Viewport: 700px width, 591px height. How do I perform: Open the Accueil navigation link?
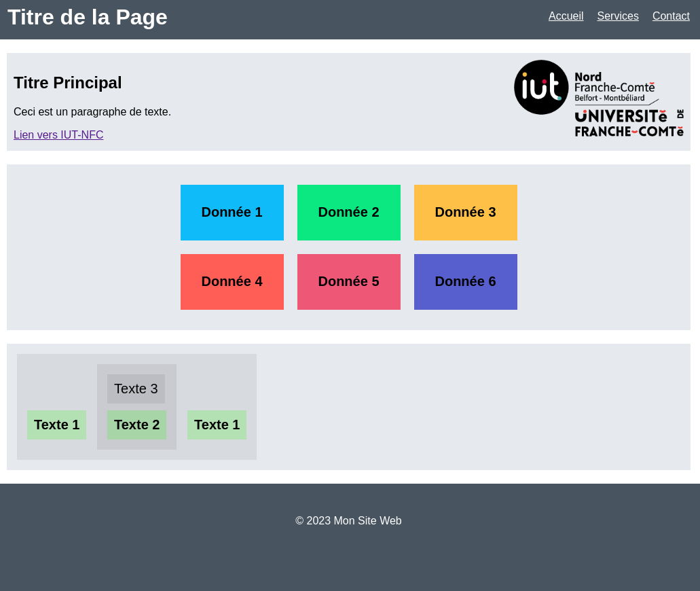coord(566,16)
